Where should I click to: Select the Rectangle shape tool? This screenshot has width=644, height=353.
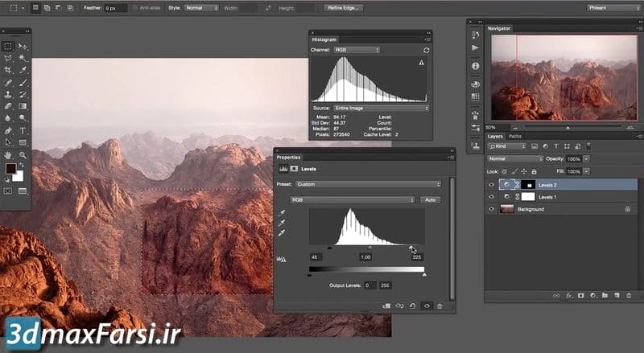[23, 142]
